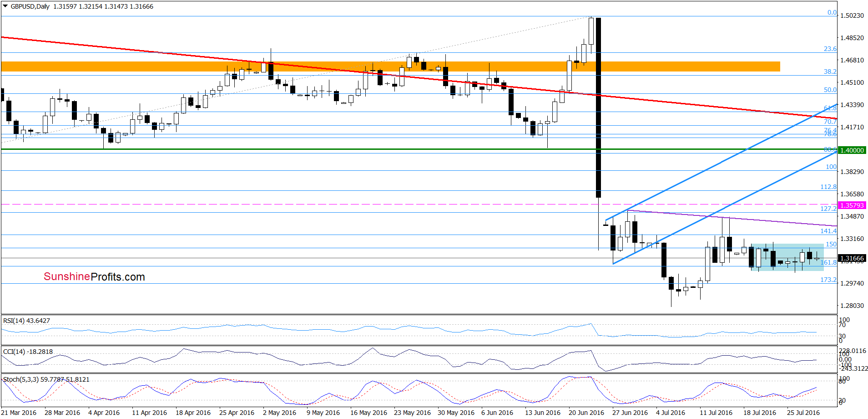Click the 1.45100 price axis label
The width and height of the screenshot is (868, 419).
852,82
